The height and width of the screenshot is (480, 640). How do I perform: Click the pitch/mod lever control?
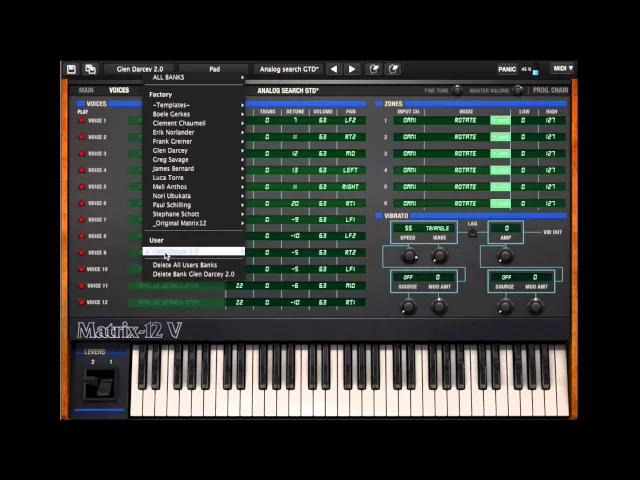pos(99,384)
